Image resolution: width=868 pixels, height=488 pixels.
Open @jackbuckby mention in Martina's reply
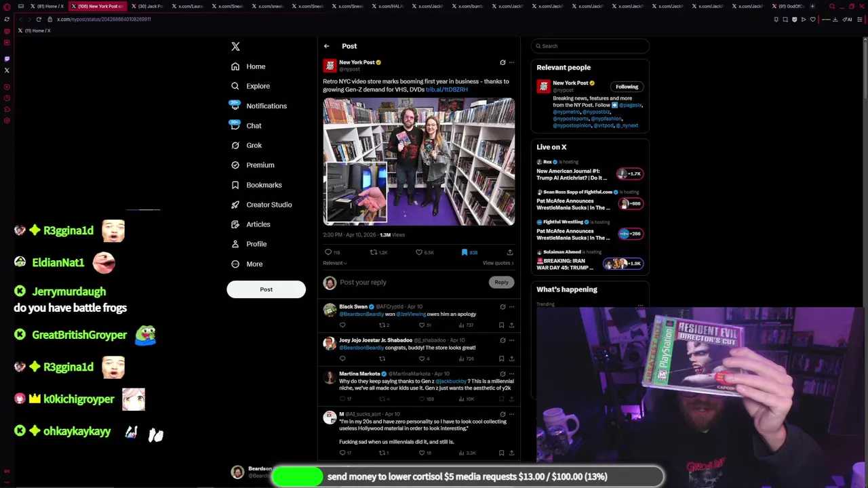[x=451, y=381]
